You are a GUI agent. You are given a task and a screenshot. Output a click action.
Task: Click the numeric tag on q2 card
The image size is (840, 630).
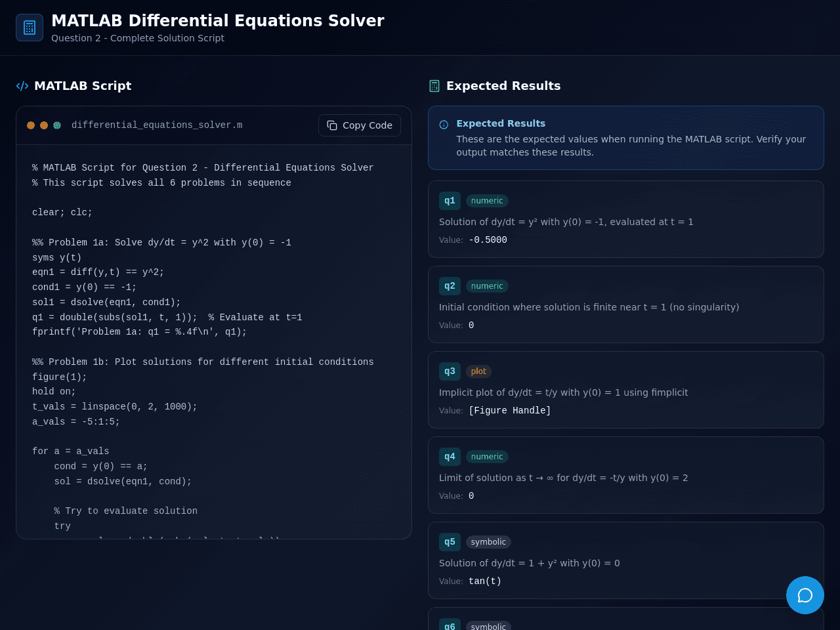(x=487, y=286)
